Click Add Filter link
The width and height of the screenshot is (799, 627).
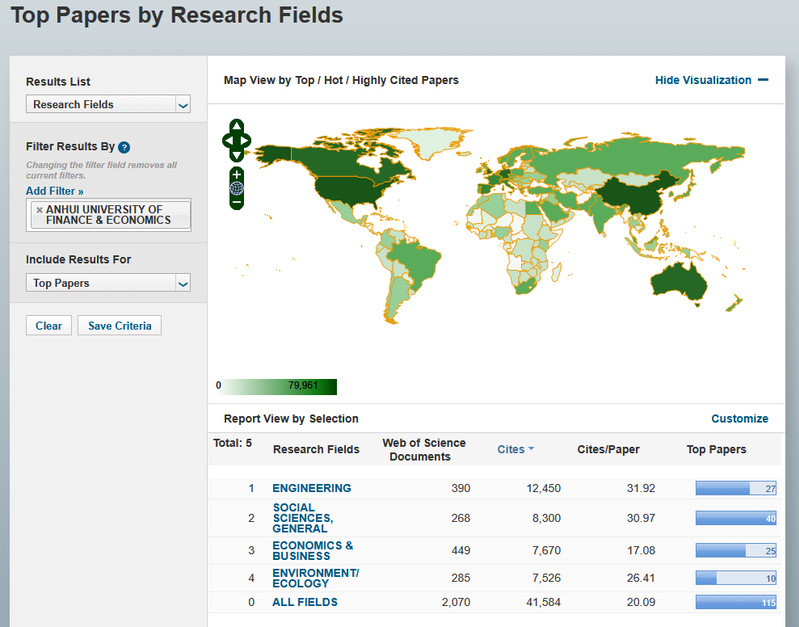[55, 191]
